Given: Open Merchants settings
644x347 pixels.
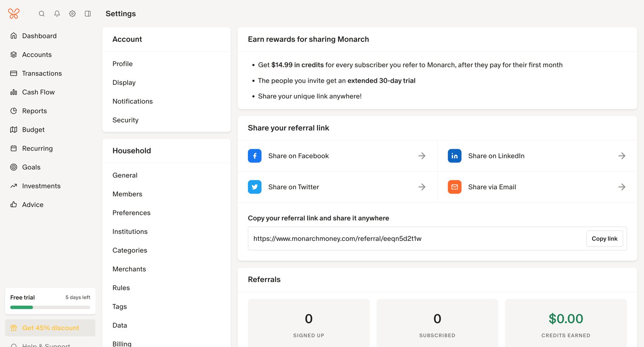Looking at the screenshot, I should [167, 269].
